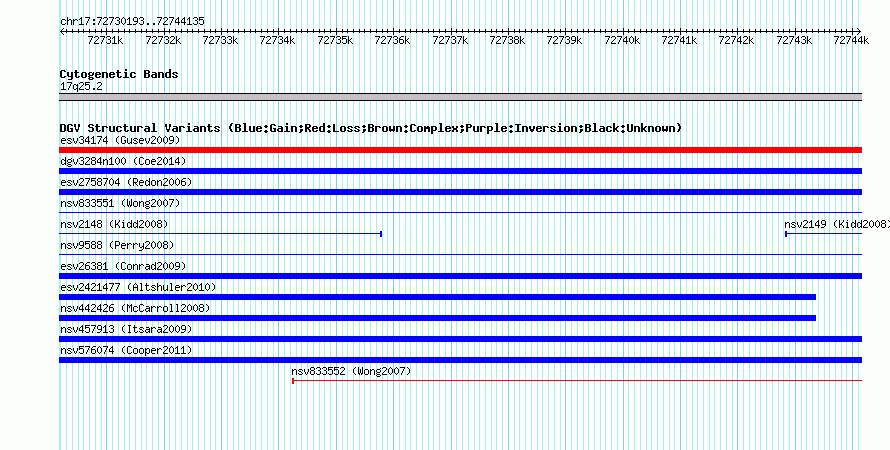This screenshot has height=450, width=890.
Task: Click the nsv2148 thin blue variant line
Action: point(220,234)
